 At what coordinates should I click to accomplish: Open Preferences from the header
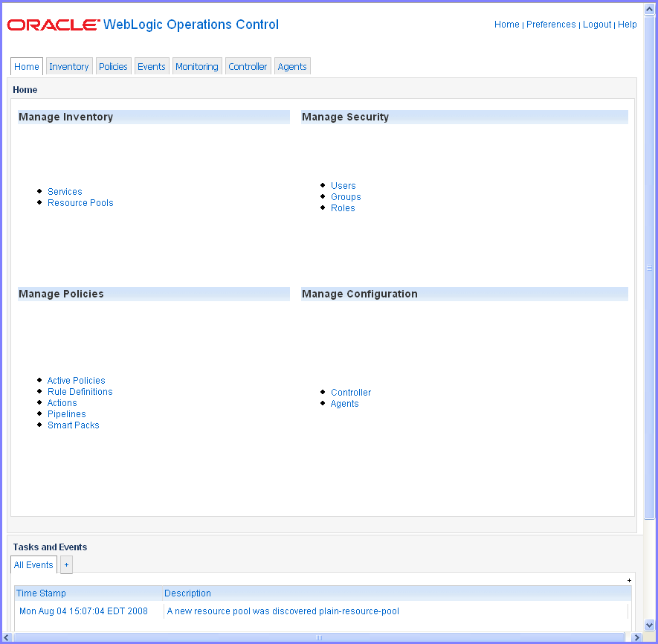point(551,25)
